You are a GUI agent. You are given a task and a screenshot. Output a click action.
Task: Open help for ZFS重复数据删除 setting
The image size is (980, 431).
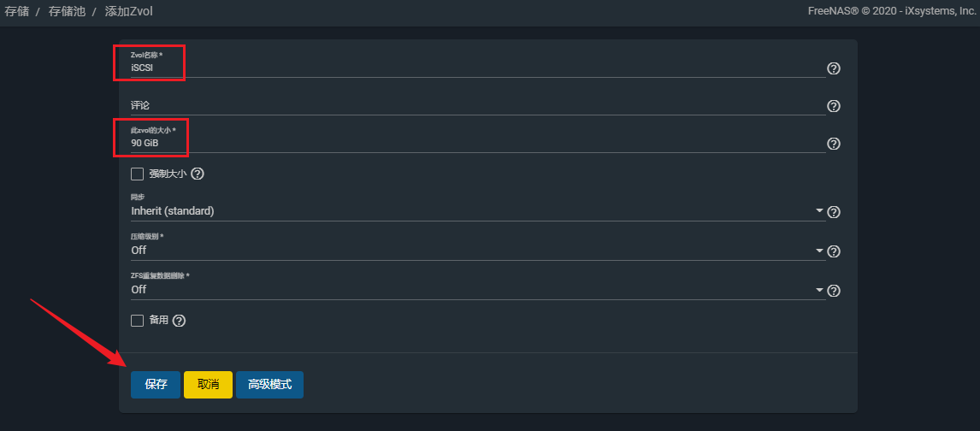[x=834, y=291]
